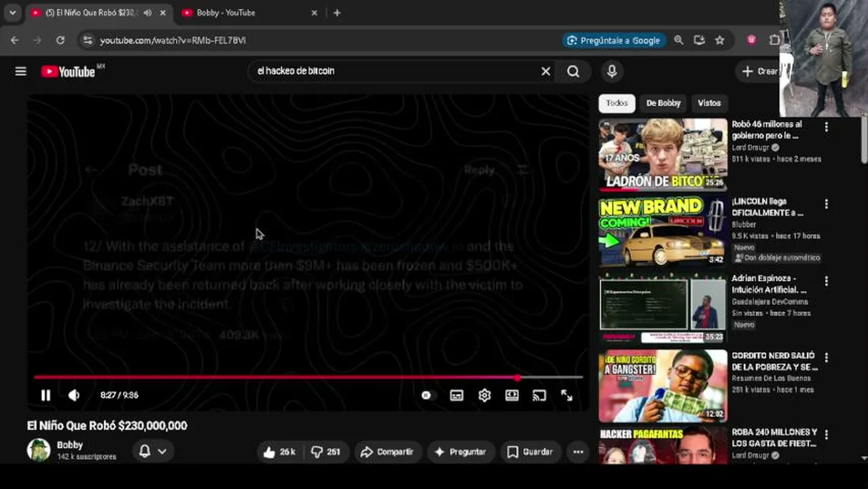Open the player settings gear

pos(484,395)
